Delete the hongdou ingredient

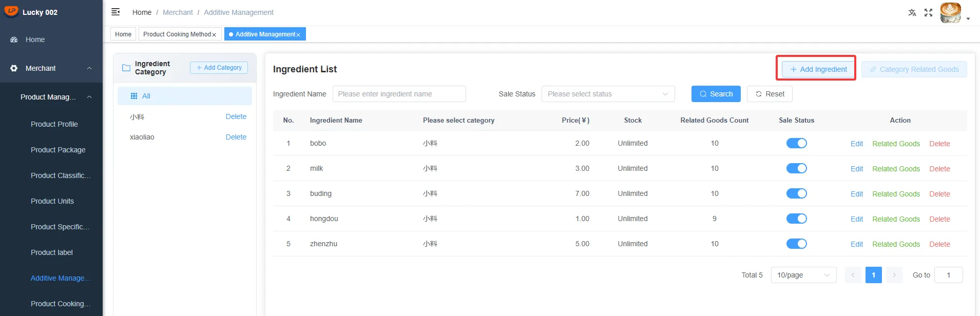[939, 219]
